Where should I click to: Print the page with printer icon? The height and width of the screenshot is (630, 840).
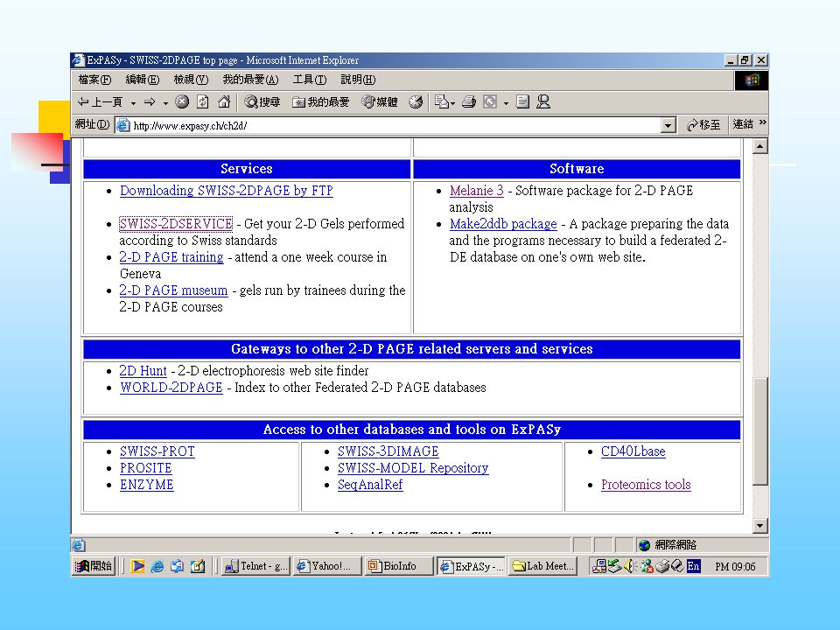tap(469, 101)
